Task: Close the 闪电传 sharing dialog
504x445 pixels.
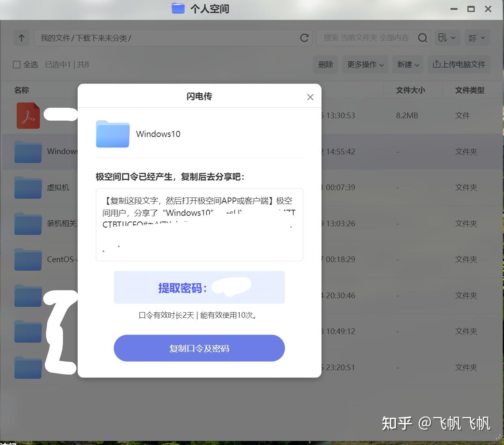Action: (310, 97)
